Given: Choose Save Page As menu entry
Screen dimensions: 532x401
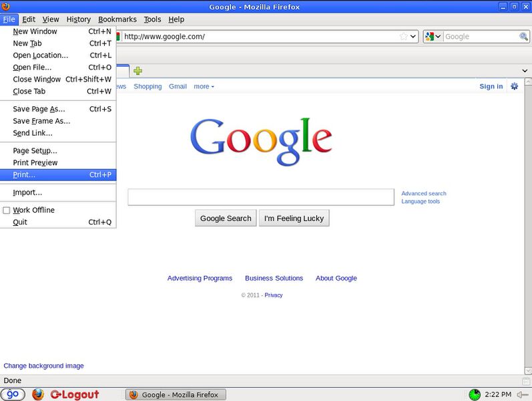Looking at the screenshot, I should click(x=58, y=109).
